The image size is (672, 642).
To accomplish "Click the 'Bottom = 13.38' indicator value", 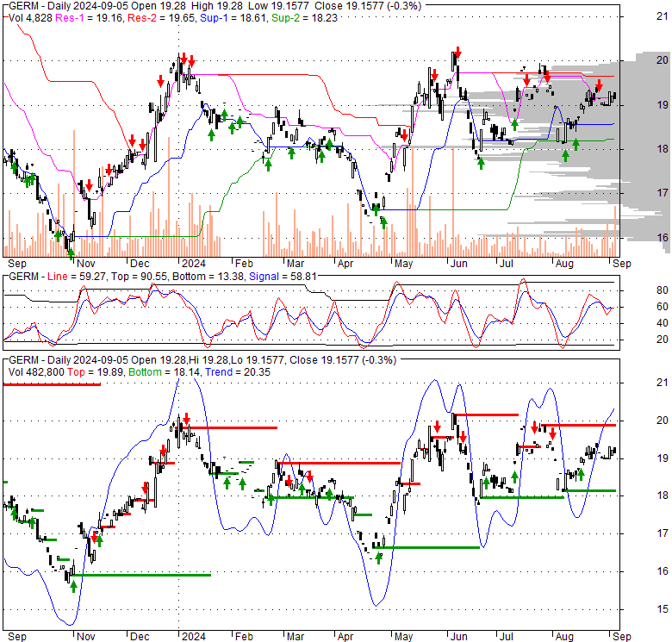I will pyautogui.click(x=208, y=277).
